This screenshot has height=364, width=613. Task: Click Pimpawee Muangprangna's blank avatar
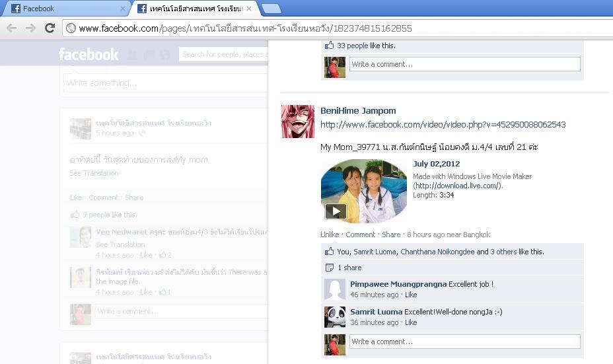pyautogui.click(x=335, y=289)
